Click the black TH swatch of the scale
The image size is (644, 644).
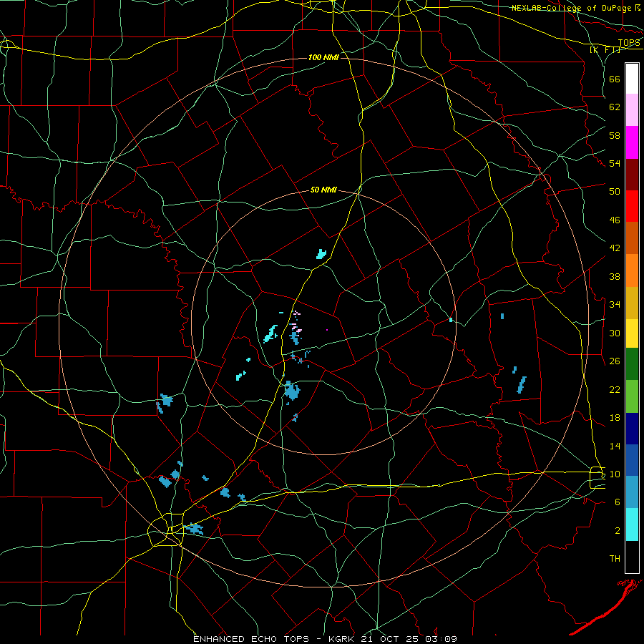632,557
